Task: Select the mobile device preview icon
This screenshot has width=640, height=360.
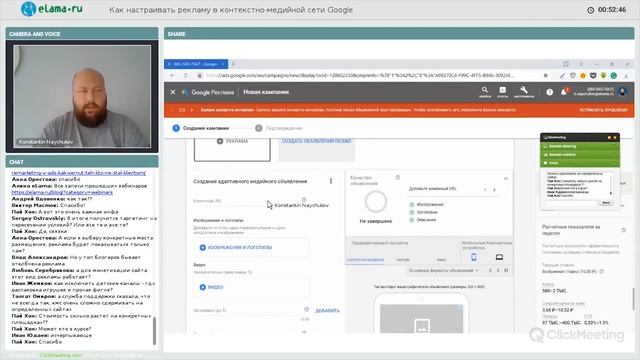Action: 473,257
